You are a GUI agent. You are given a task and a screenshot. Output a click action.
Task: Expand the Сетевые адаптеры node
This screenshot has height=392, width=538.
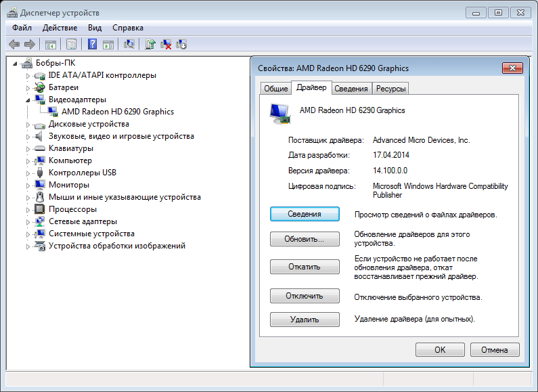(x=28, y=222)
